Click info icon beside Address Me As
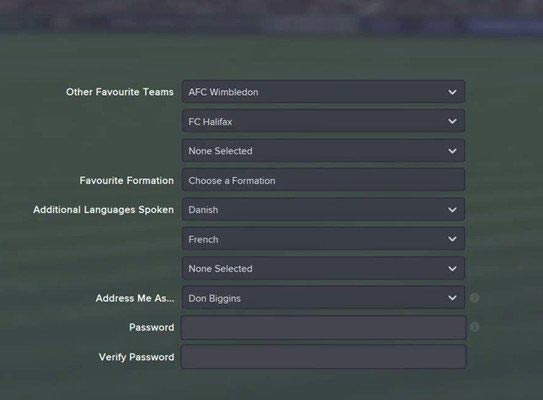Screen dimensions: 543x400 pos(474,297)
